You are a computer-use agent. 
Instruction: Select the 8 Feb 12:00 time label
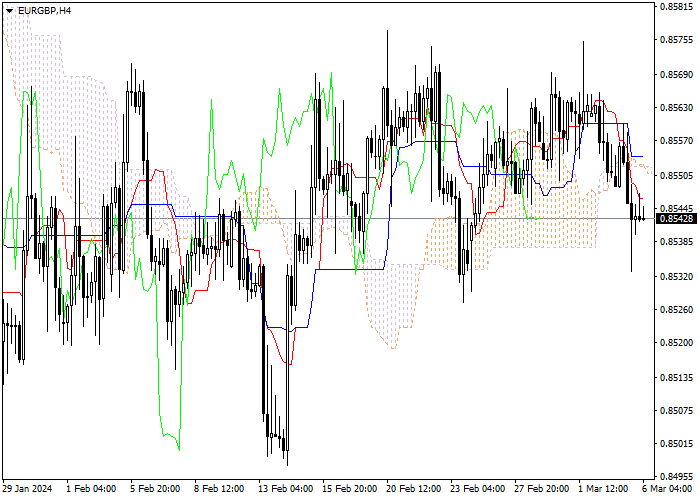coord(219,489)
